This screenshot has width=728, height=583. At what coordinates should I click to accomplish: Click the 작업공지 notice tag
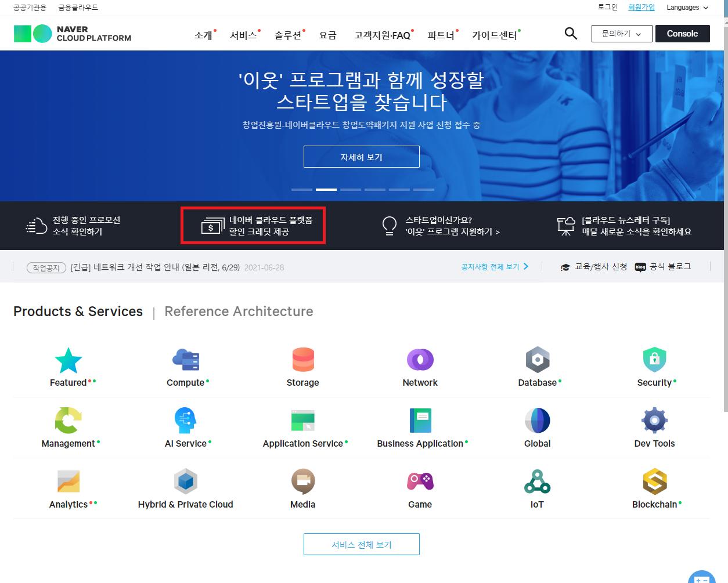coord(46,267)
